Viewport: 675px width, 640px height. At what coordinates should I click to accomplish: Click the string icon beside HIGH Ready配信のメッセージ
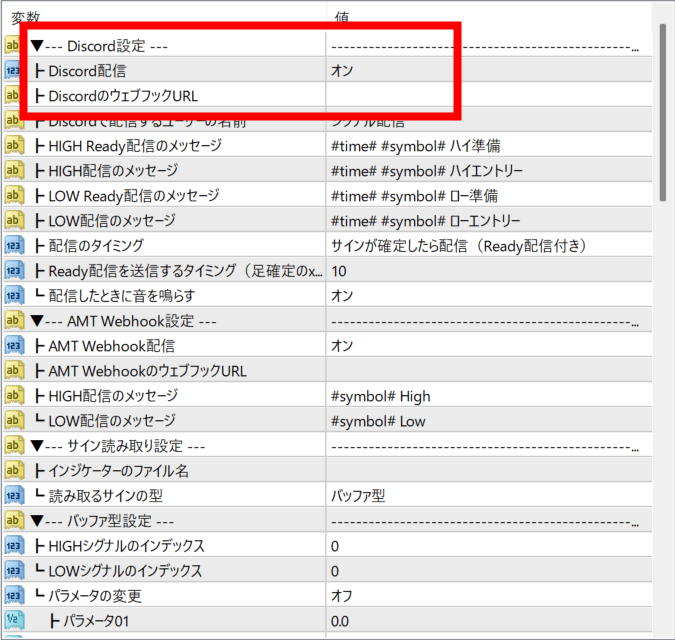tap(14, 145)
